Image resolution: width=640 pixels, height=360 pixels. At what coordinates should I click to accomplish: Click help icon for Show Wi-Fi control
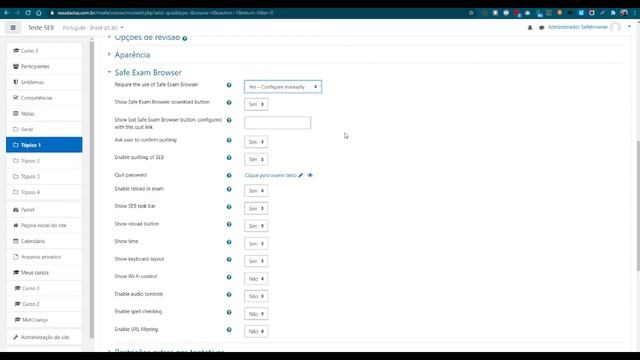tap(229, 277)
